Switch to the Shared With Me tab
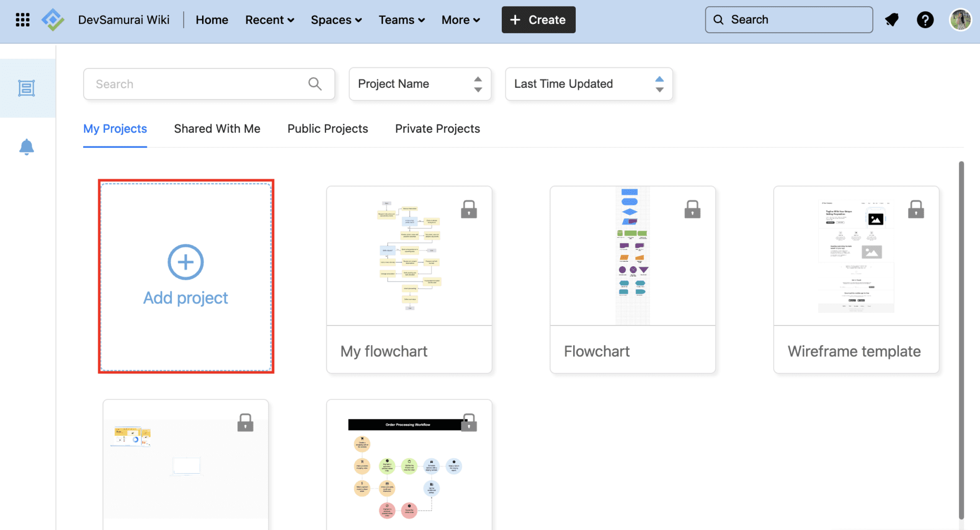Viewport: 980px width, 530px height. click(x=217, y=129)
